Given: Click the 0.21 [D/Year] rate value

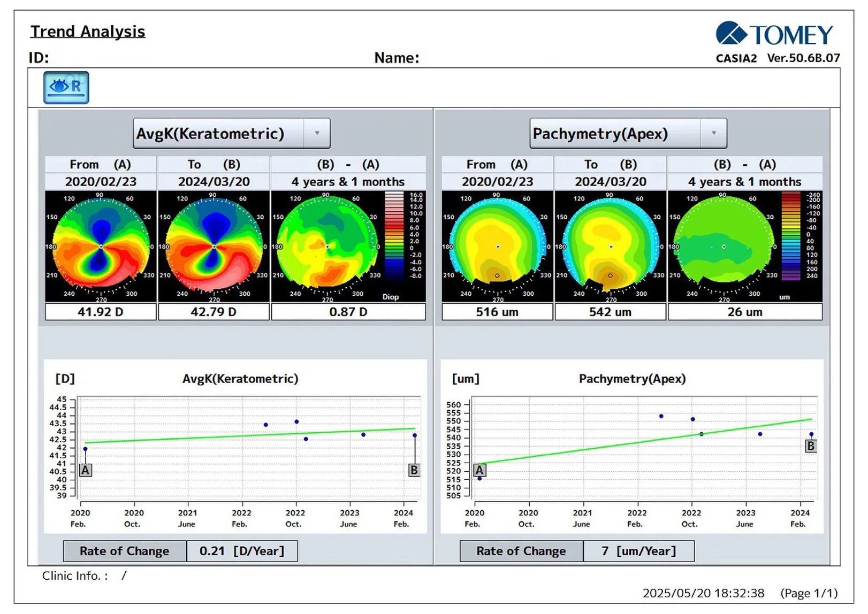Looking at the screenshot, I should [242, 551].
